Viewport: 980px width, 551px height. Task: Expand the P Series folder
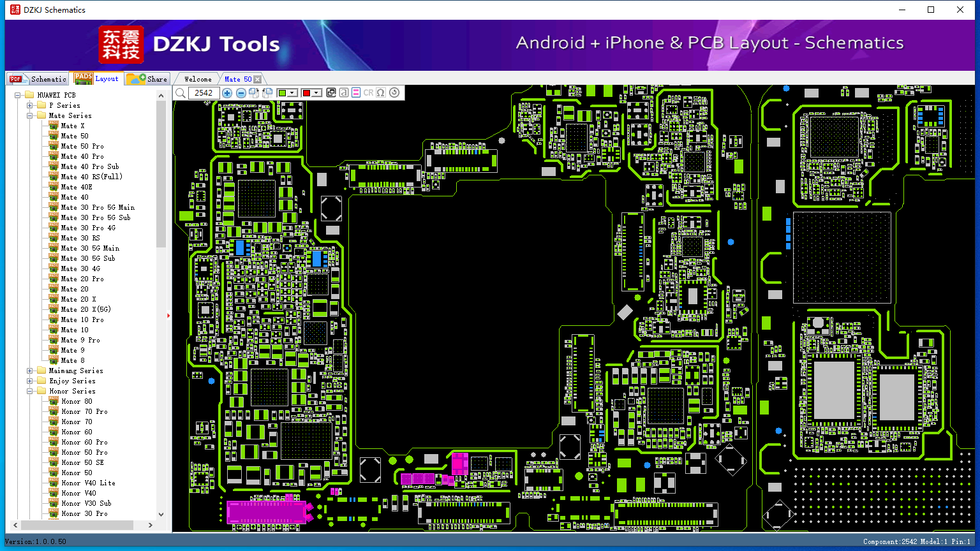pos(29,105)
